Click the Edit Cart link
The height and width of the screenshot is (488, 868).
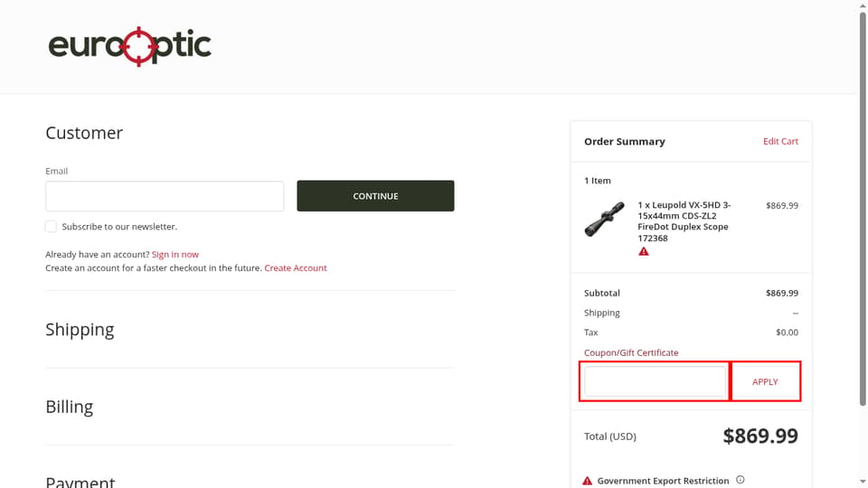tap(780, 141)
